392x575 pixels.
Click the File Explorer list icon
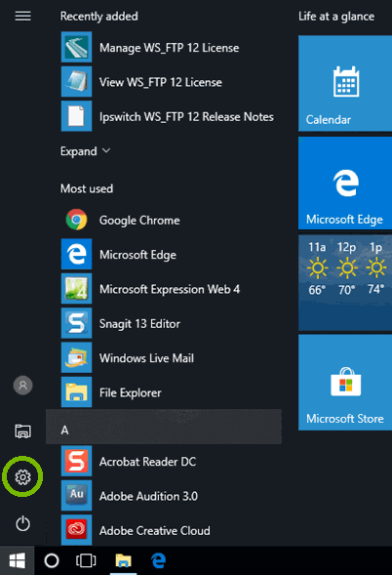(76, 392)
